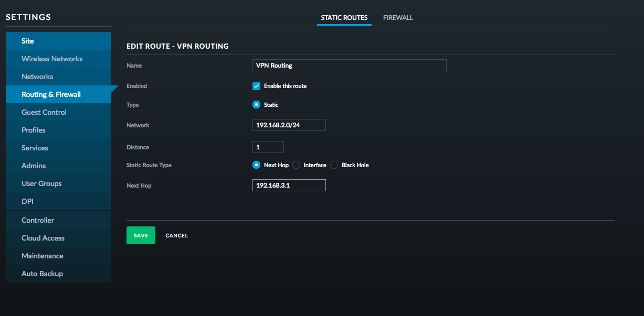
Task: Cancel editing the route
Action: [176, 236]
